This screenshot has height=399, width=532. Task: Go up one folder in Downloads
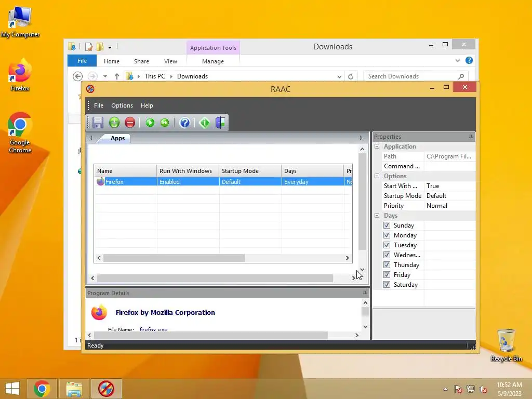pos(117,76)
